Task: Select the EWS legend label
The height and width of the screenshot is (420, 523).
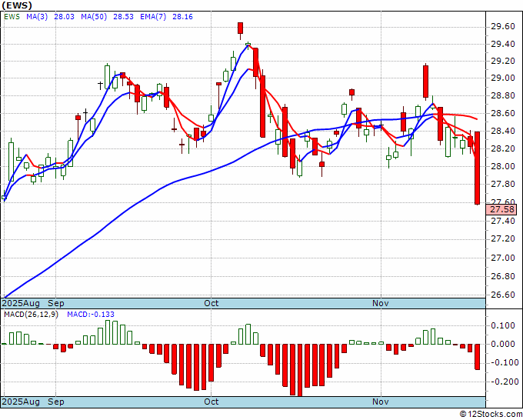Action: pyautogui.click(x=12, y=17)
